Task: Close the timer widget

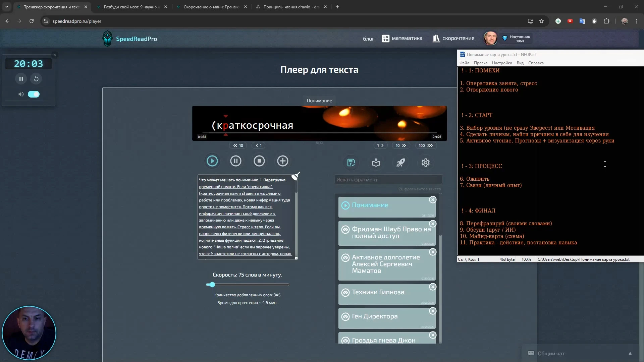Action: pyautogui.click(x=55, y=55)
